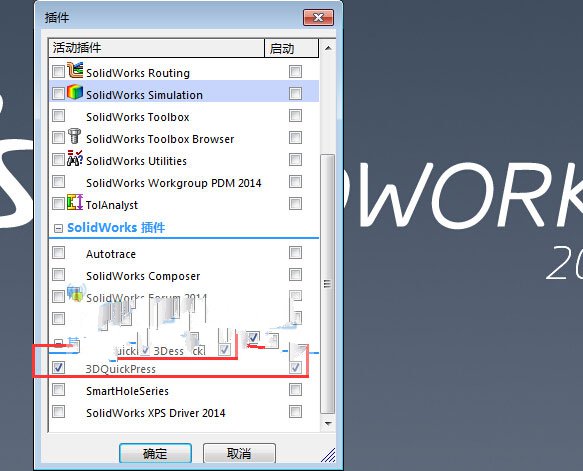Select the SmartHoleSeries row text
Screen dimensions: 583x471
point(127,391)
